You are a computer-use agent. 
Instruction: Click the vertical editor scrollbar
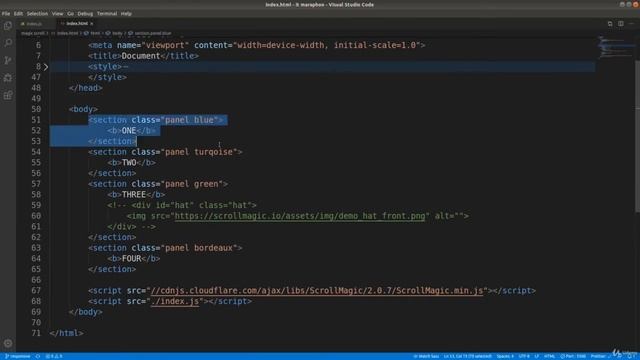tap(637, 136)
